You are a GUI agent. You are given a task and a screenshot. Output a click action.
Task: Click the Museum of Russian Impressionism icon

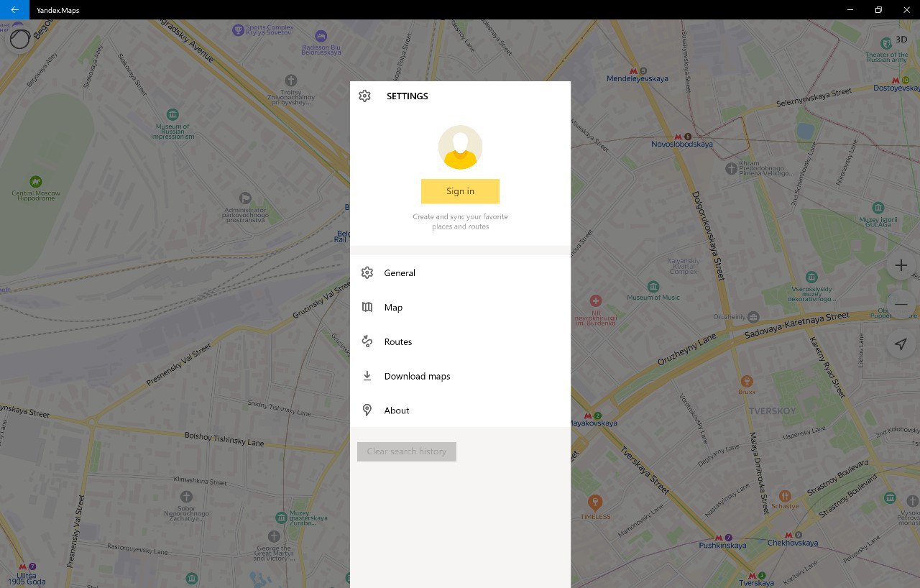click(172, 114)
